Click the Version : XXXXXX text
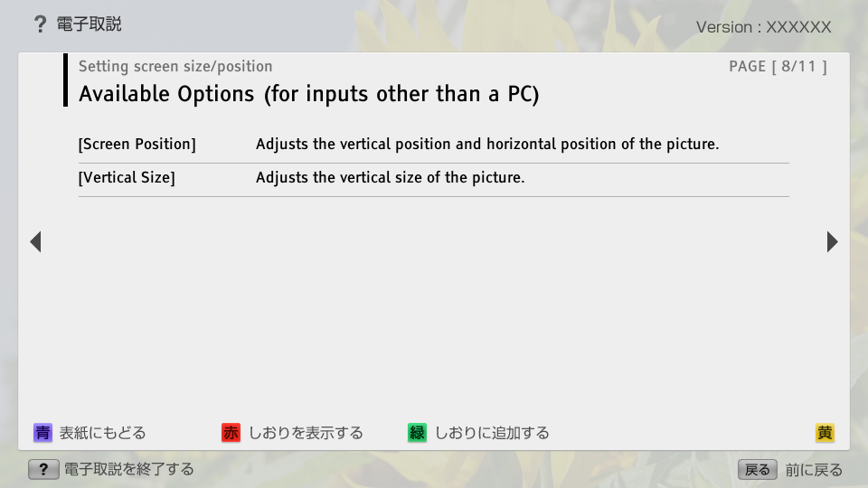The width and height of the screenshot is (868, 488). point(763,27)
